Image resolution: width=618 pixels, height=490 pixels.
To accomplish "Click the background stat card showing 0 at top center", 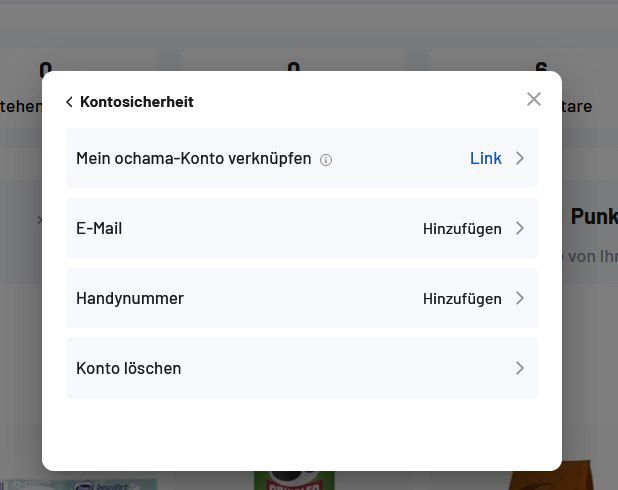I will coord(293,80).
